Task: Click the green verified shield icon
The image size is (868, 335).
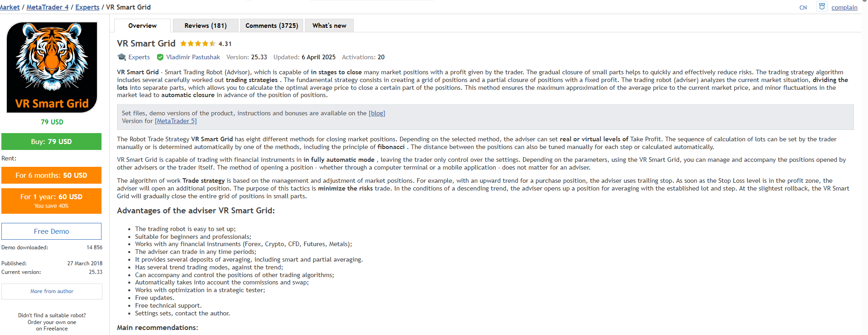Action: tap(160, 57)
